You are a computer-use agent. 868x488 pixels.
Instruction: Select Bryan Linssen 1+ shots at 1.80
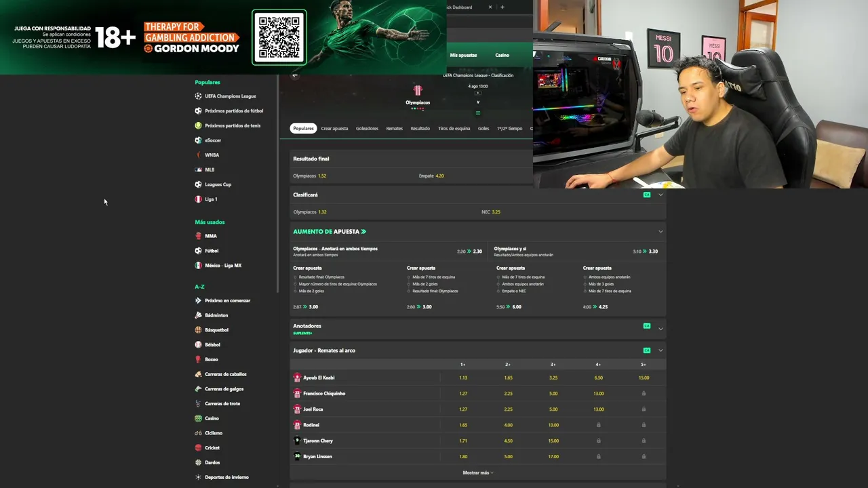coord(463,457)
